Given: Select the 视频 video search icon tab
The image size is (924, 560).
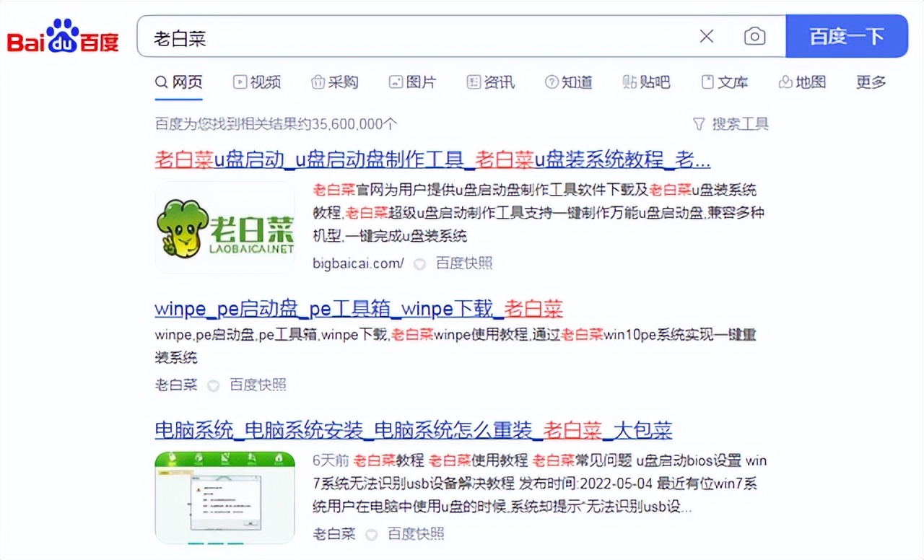Looking at the screenshot, I should coord(256,82).
